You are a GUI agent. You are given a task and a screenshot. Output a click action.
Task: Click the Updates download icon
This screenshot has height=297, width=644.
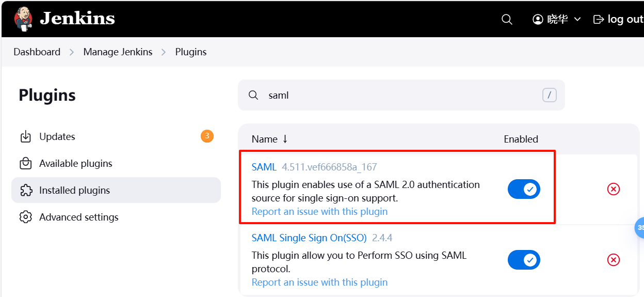tap(25, 136)
